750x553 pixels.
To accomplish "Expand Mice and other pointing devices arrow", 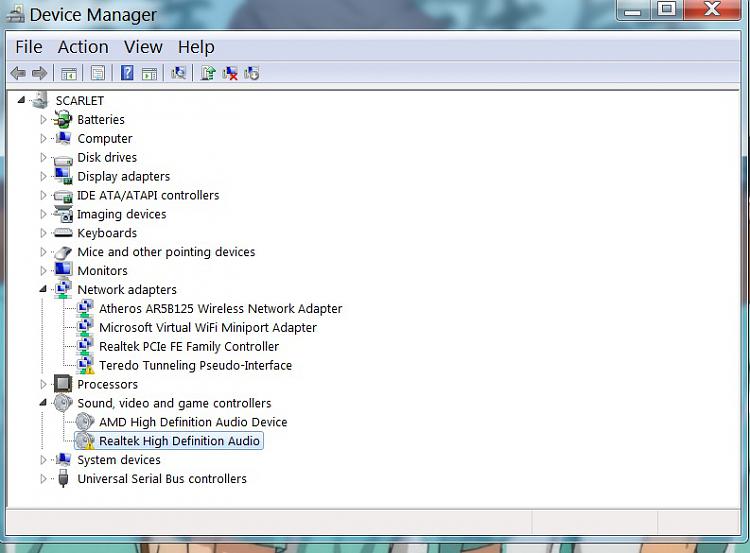I will [43, 252].
